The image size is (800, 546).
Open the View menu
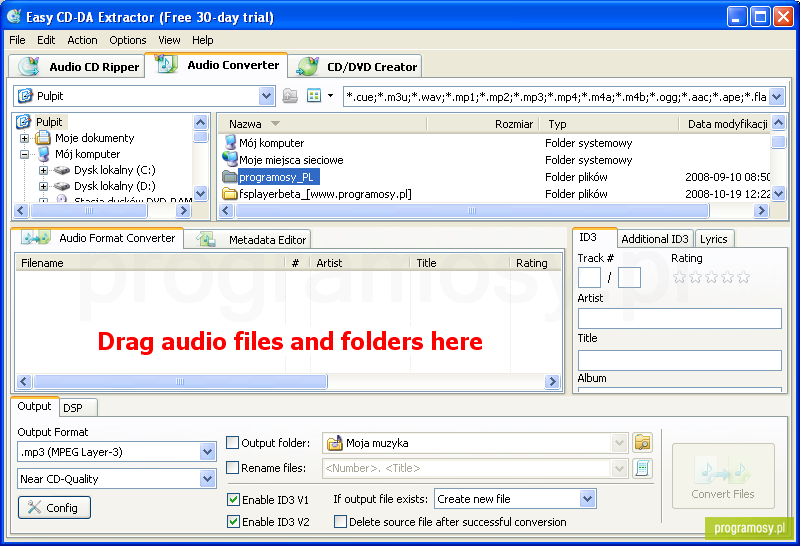tap(169, 40)
